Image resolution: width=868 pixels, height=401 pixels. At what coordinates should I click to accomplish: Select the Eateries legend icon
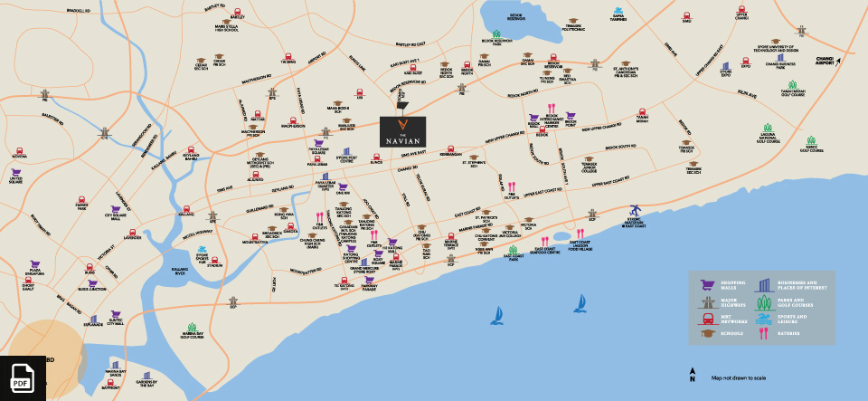coord(764,333)
